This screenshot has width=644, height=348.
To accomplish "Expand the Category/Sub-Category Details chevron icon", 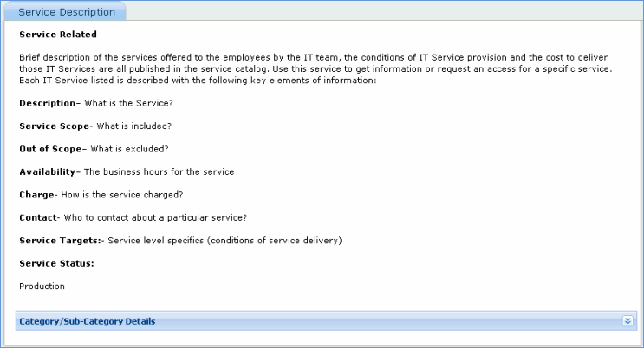I will 628,321.
